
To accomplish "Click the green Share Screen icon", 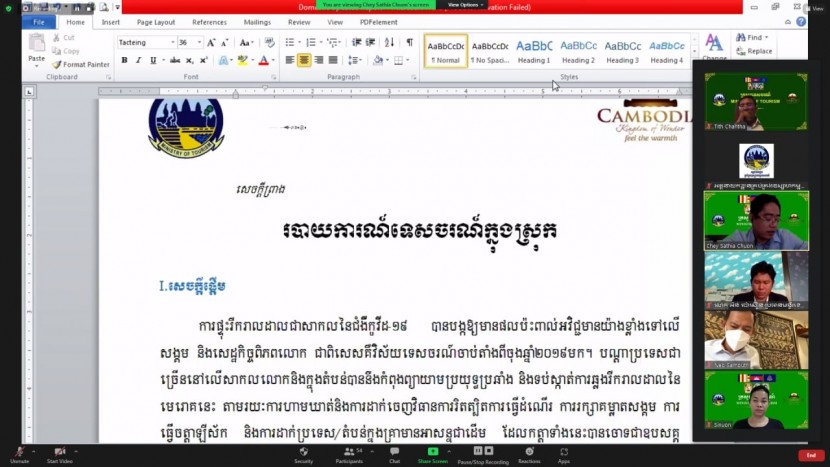I will (432, 453).
